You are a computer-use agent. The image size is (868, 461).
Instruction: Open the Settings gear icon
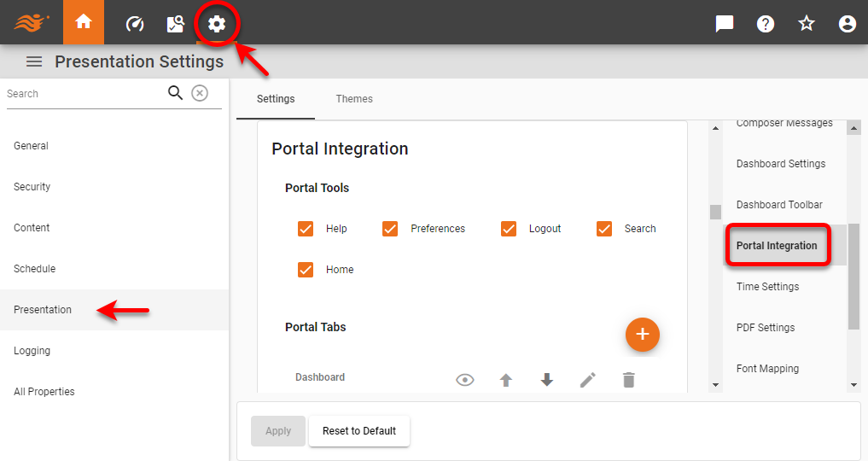coord(217,24)
